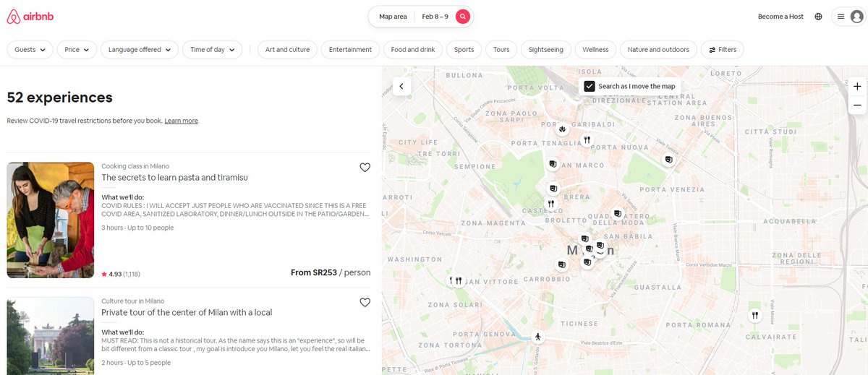Open the ticket marker near Porta Venezia
The image size is (868, 375).
(x=668, y=160)
